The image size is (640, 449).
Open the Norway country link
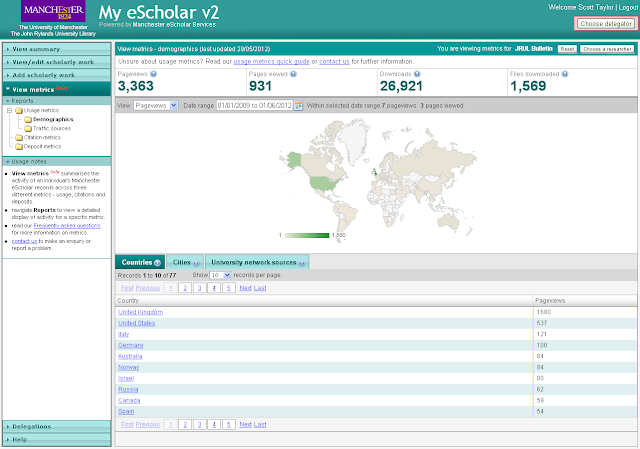pos(129,367)
